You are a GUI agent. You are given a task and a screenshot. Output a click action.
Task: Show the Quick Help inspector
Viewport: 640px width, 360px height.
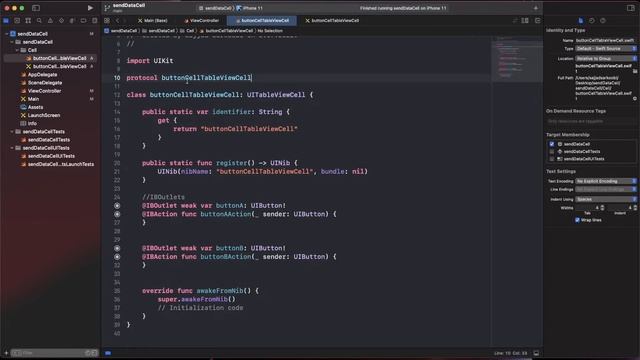pos(603,20)
